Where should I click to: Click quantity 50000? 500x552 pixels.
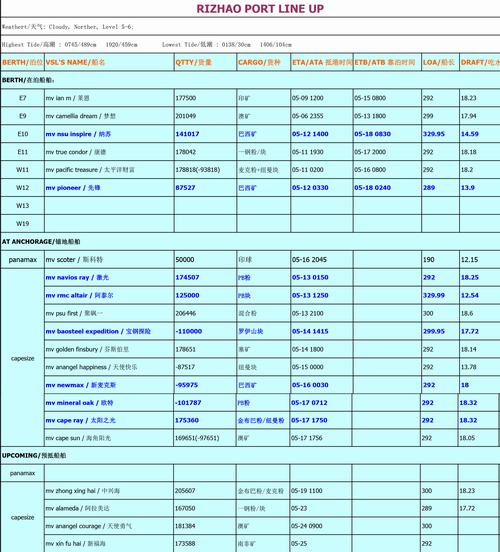click(185, 259)
